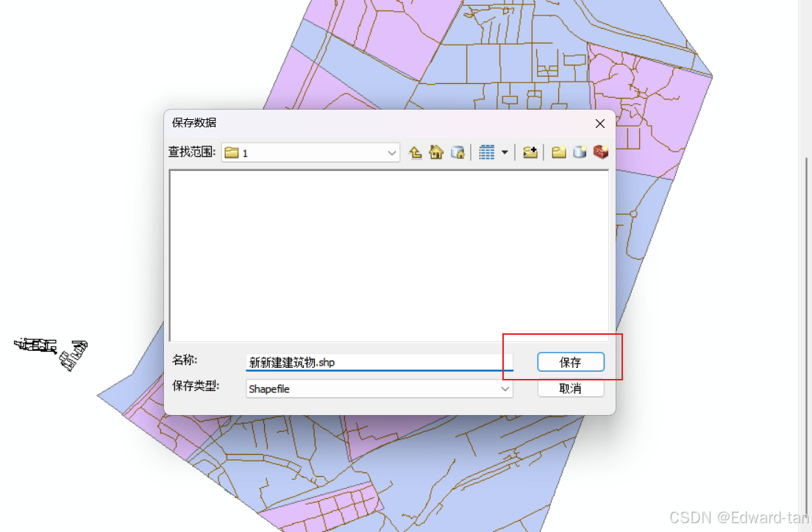The image size is (812, 532).
Task: Click the red New Toolbox icon
Action: click(601, 152)
